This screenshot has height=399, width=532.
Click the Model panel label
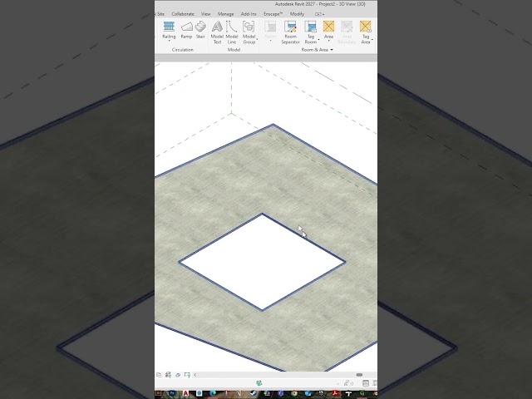(x=234, y=50)
